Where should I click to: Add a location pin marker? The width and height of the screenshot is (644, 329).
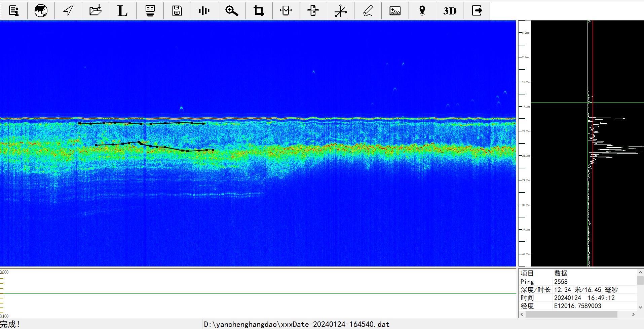pos(422,11)
